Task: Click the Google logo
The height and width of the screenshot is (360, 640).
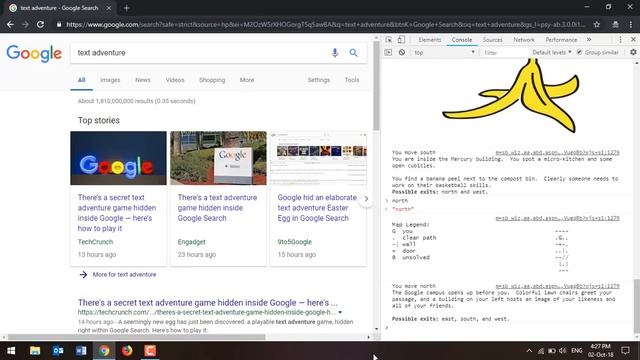Action: point(34,53)
